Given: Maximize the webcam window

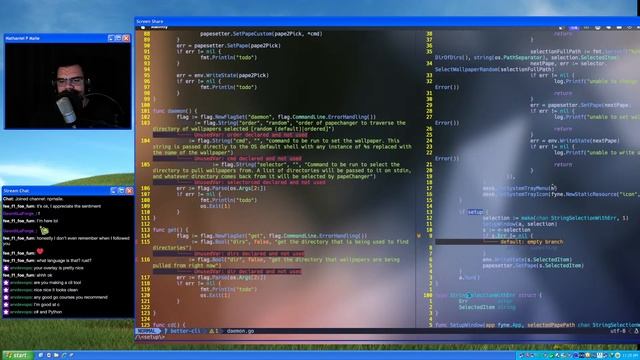Looking at the screenshot, I should [118, 38].
